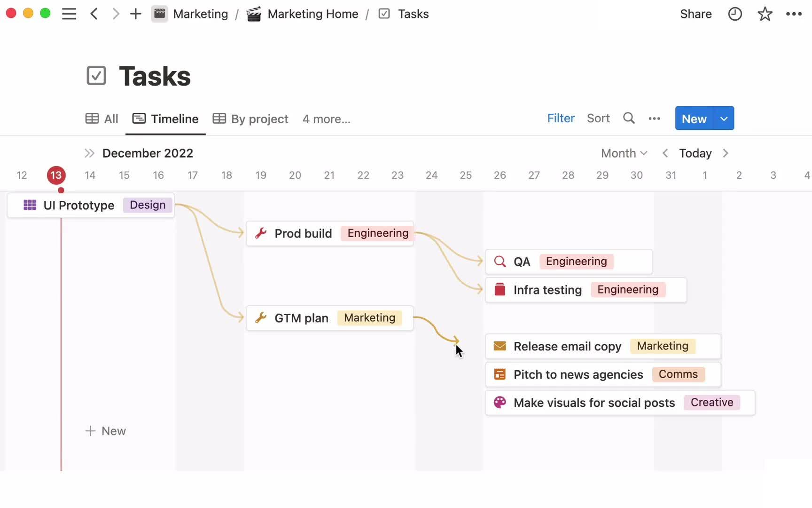Switch to the By project tab
This screenshot has width=812, height=508.
pos(250,119)
